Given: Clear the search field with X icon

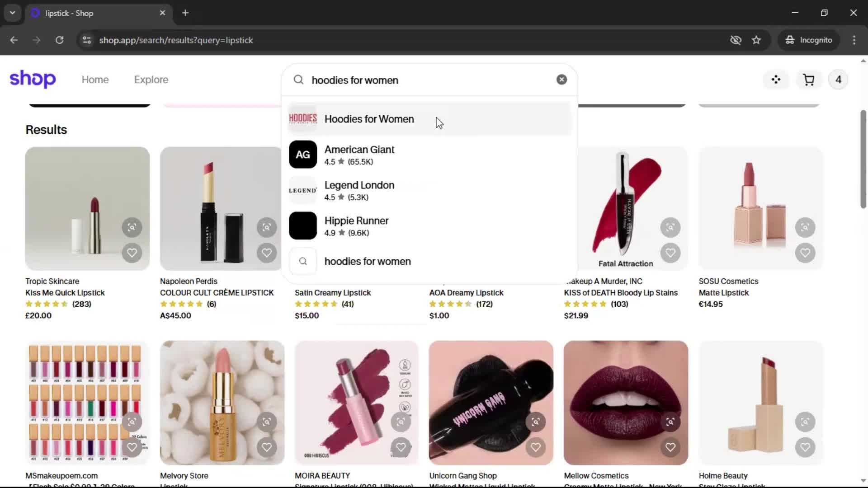Looking at the screenshot, I should [561, 80].
